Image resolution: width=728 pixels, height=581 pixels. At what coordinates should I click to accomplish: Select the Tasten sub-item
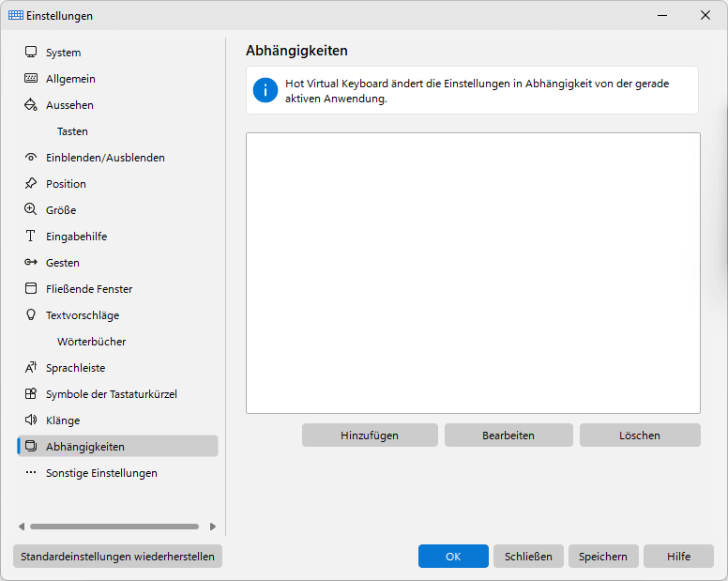click(x=117, y=131)
